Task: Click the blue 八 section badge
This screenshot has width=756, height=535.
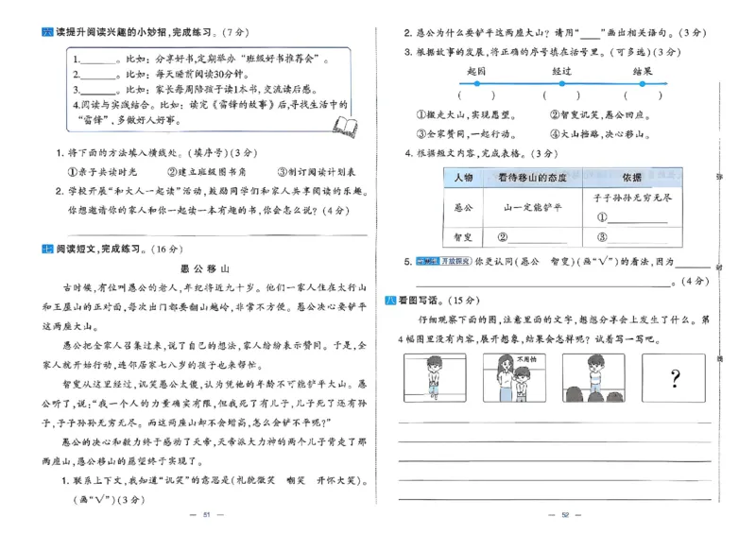Action: [x=390, y=300]
